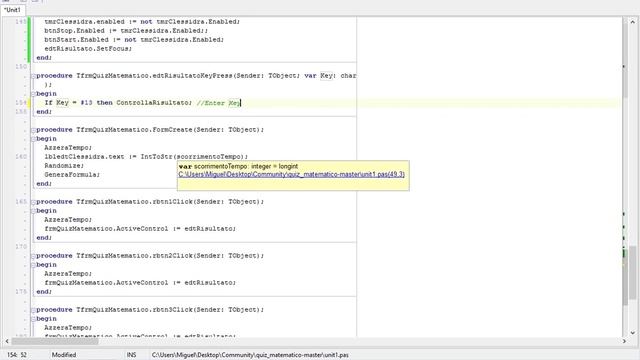Click line number 150 in the gutter
Screen dimensions: 640x360
pyautogui.click(x=21, y=67)
